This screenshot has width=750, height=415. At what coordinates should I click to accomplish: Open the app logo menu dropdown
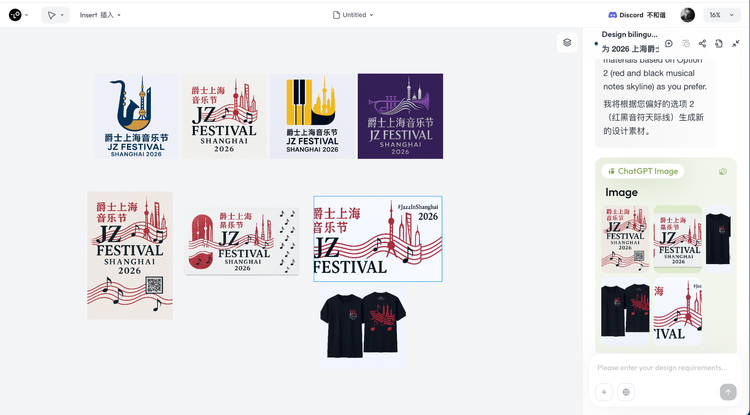click(x=19, y=15)
